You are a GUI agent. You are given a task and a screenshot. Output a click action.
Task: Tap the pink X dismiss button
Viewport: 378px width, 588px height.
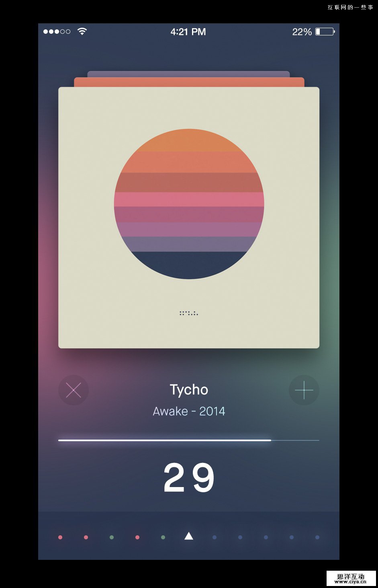(74, 390)
